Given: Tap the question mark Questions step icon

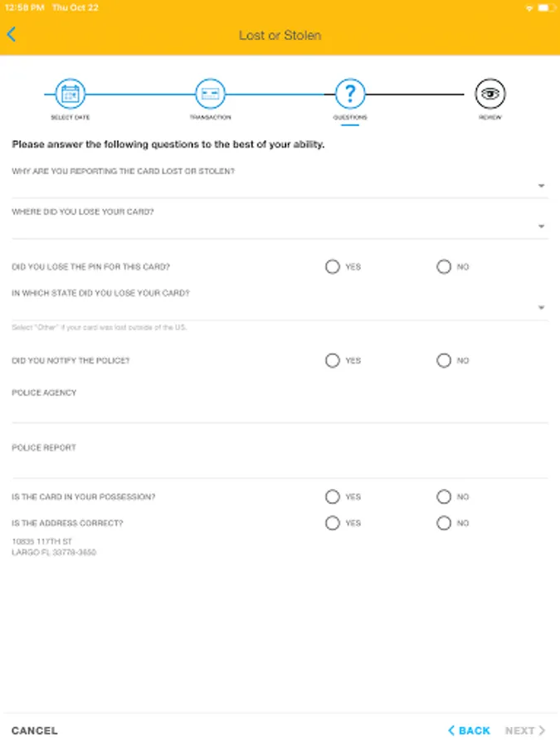Looking at the screenshot, I should coord(350,94).
